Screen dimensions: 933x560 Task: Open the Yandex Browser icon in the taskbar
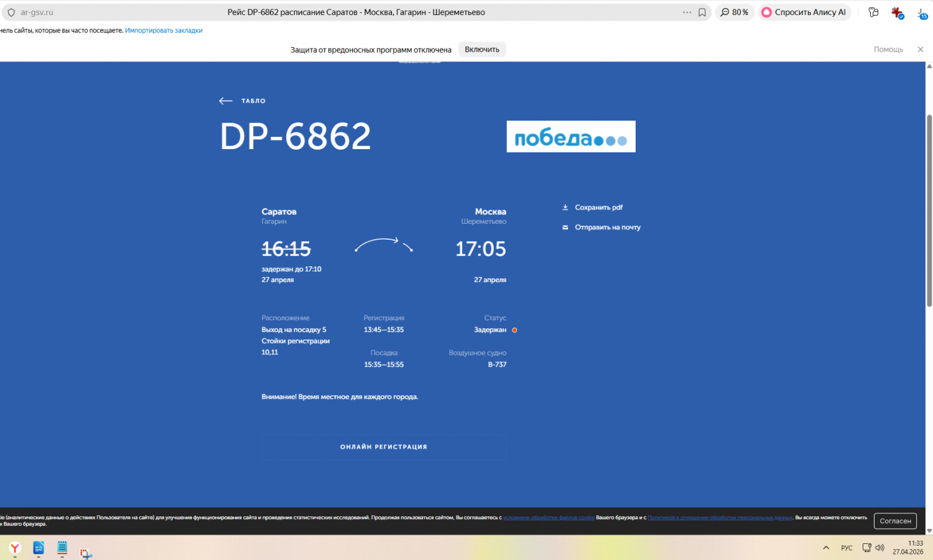point(15,548)
